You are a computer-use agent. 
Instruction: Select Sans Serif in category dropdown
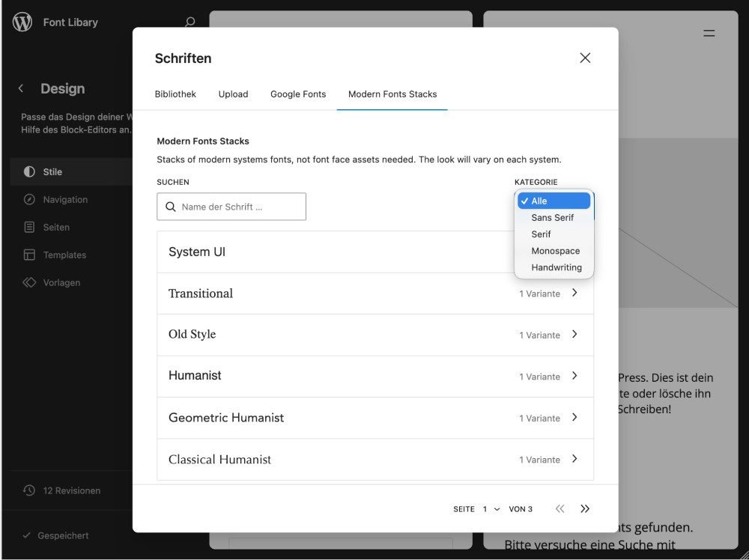click(552, 218)
